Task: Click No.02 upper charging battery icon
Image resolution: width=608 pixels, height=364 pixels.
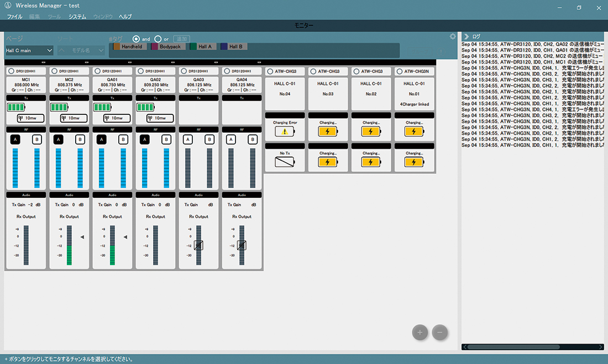Action: coord(371,131)
